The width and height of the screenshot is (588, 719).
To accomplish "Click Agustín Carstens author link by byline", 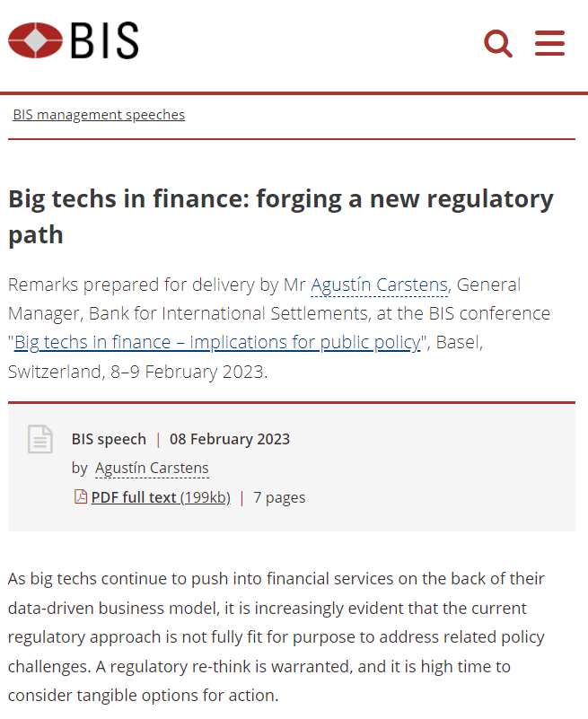I will pyautogui.click(x=152, y=469).
